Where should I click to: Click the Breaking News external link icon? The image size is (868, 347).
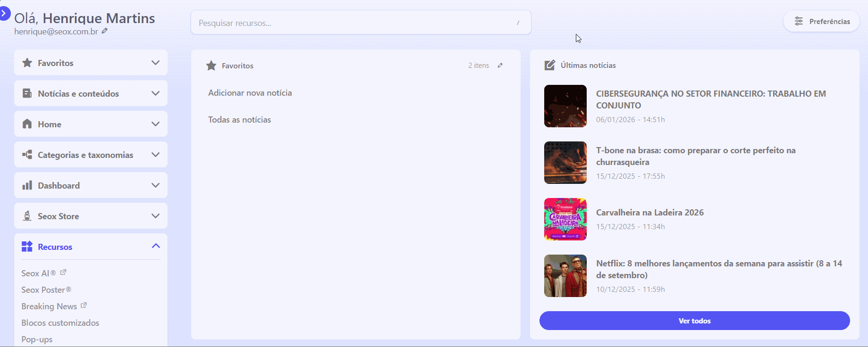pyautogui.click(x=84, y=306)
